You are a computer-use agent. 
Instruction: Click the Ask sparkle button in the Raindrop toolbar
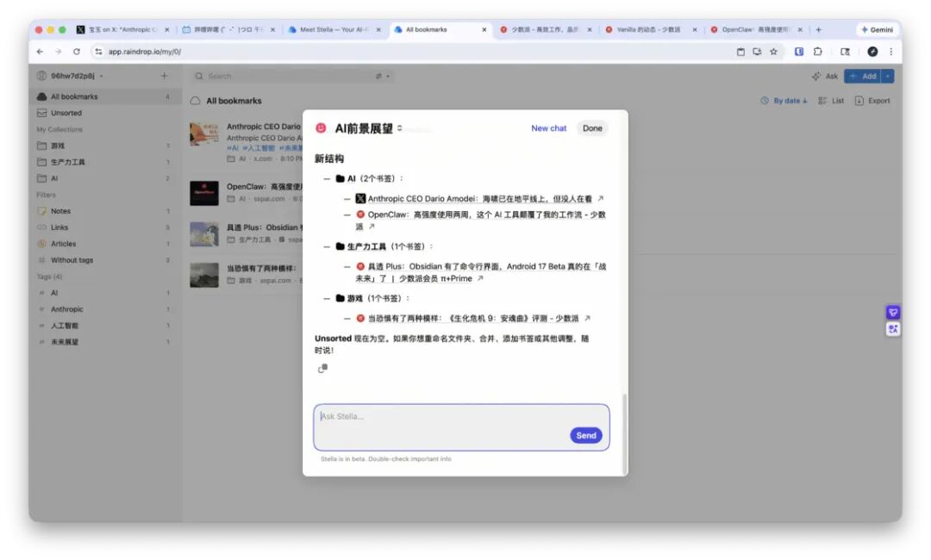click(824, 76)
